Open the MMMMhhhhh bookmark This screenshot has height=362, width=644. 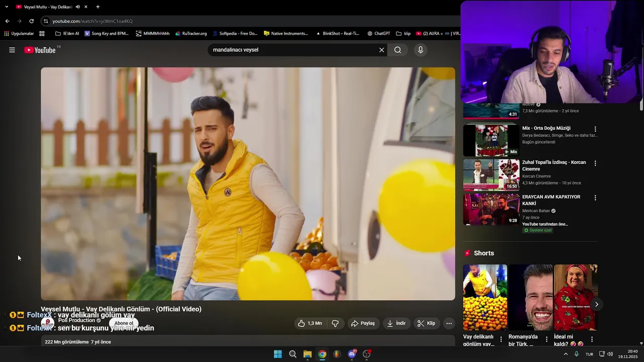click(x=153, y=34)
